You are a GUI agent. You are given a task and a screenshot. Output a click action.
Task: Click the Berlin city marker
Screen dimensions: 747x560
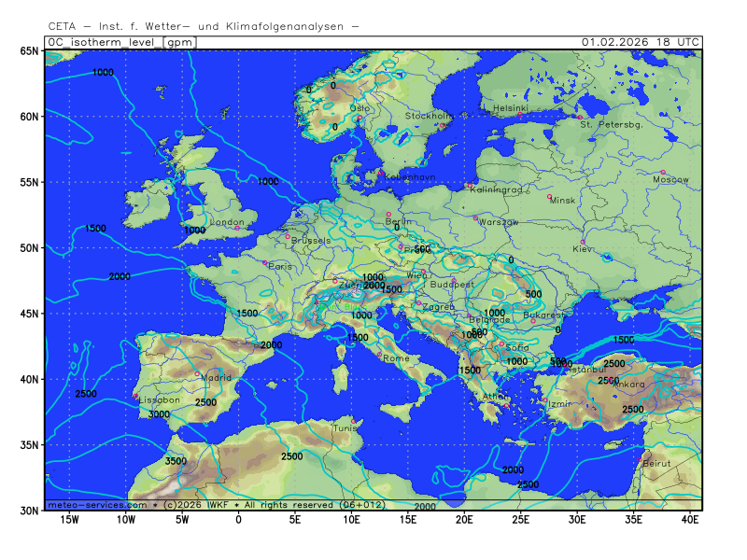(x=389, y=215)
